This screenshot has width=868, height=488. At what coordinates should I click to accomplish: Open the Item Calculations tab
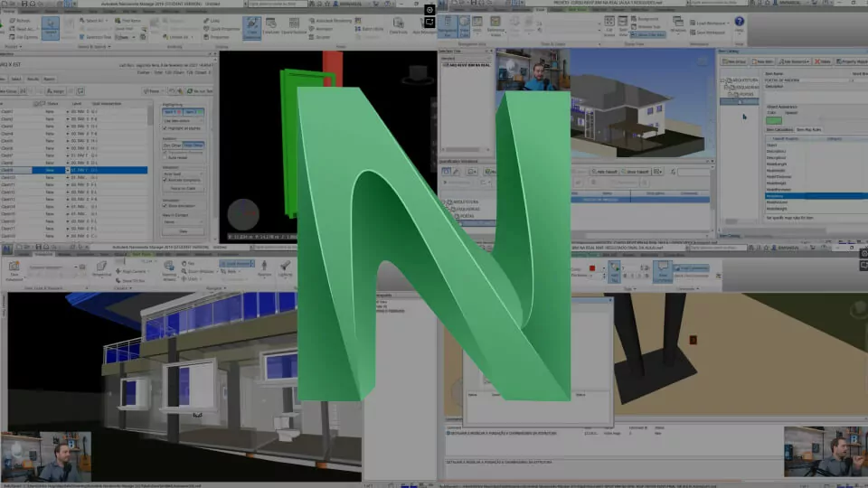coord(779,130)
